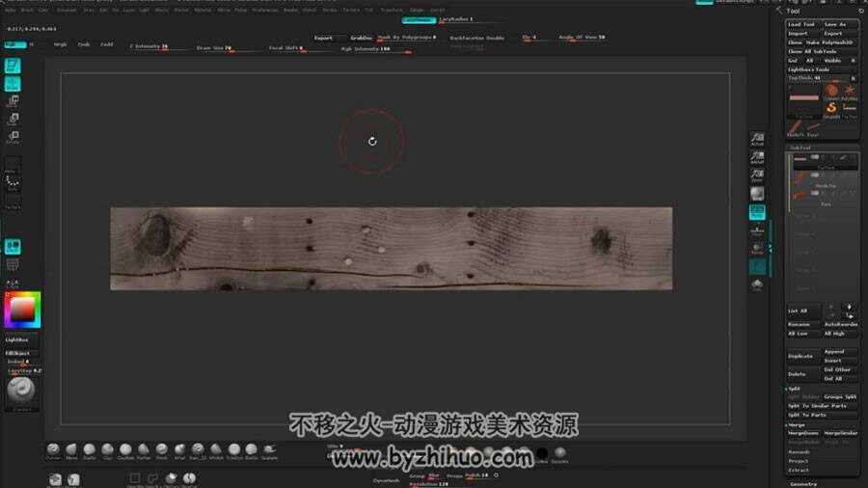Pick the ClipCurve tool icon
This screenshot has width=868, height=488.
[x=171, y=479]
